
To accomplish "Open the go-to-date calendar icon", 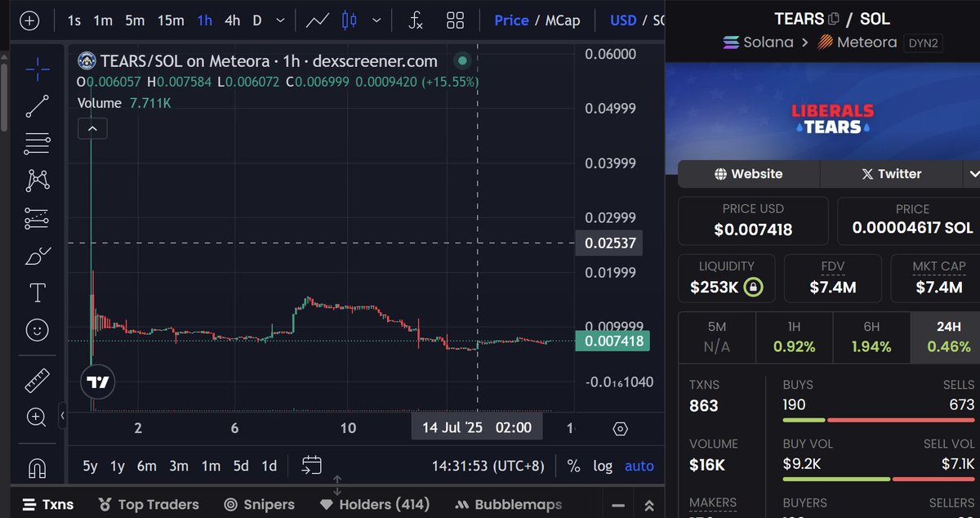I will point(311,466).
